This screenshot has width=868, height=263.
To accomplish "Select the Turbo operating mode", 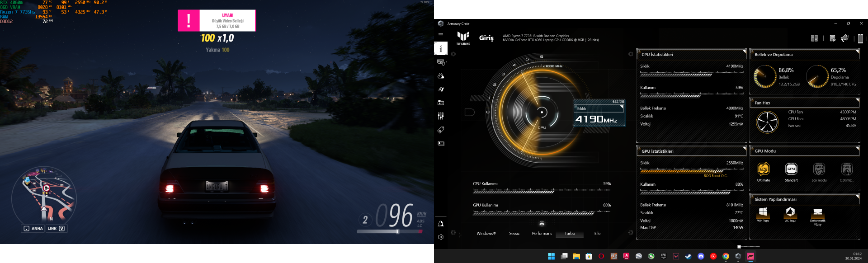I will (570, 234).
